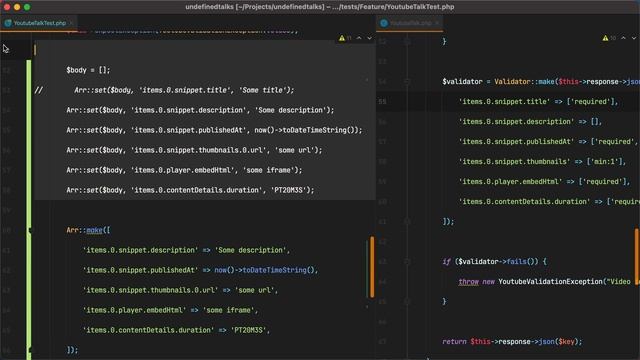Click rule line 'items.0.snippet.publishedAt' in right editor
The height and width of the screenshot is (360, 640).
point(549,142)
